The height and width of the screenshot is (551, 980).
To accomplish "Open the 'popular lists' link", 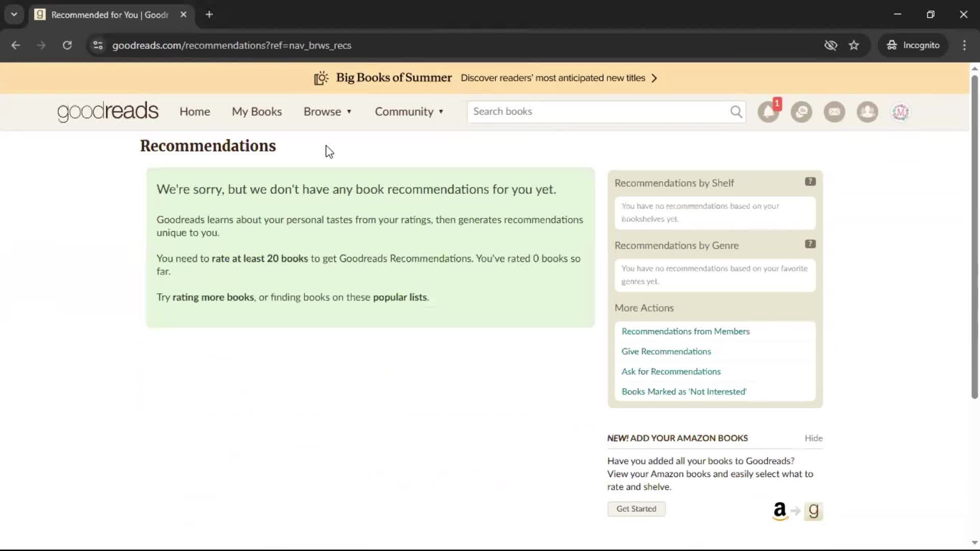I will pyautogui.click(x=400, y=297).
